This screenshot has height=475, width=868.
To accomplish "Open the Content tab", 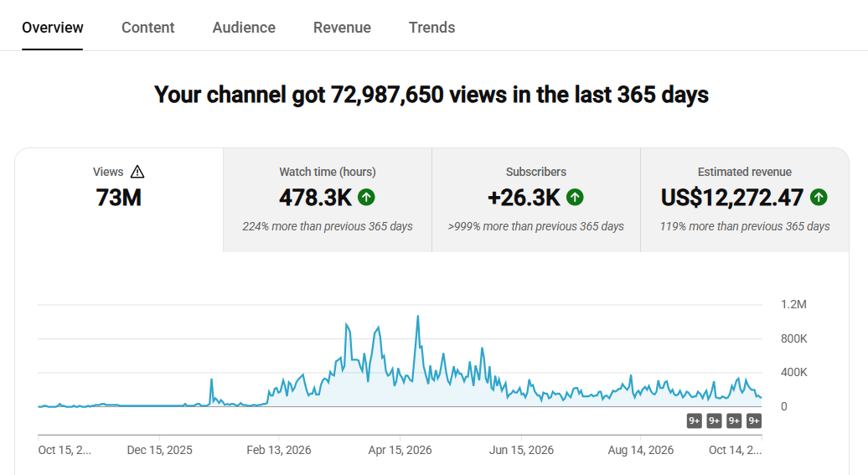I will tap(147, 27).
